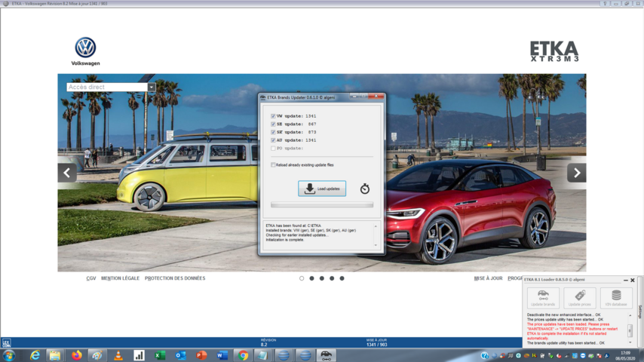Open Outlook from the taskbar
Screen dimensions: 644x362
[x=181, y=355]
